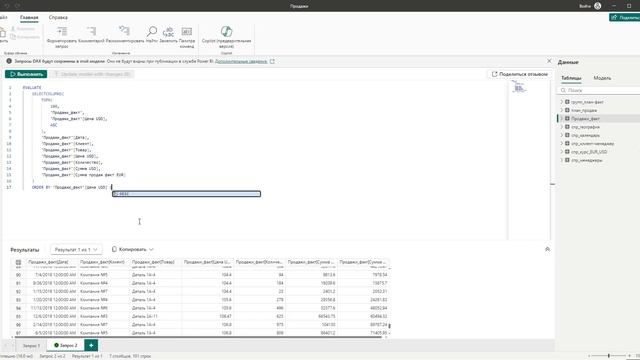The width and height of the screenshot is (640, 360).
Task: Expand the спр_календарь table
Action: click(x=562, y=135)
